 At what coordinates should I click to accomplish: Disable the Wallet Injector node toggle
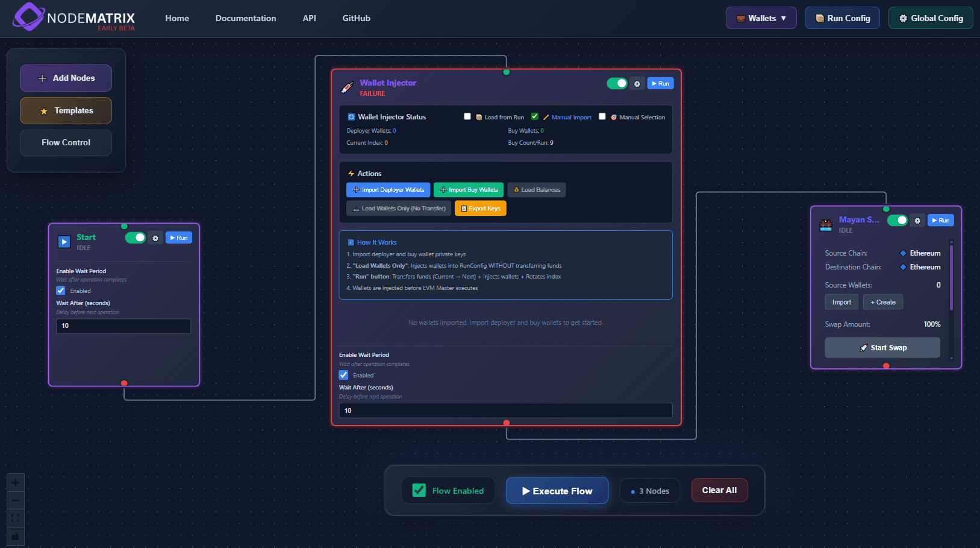(x=617, y=83)
